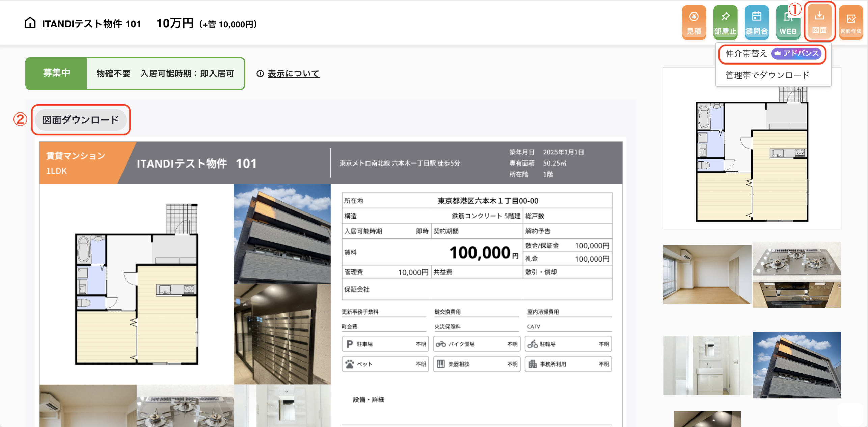Click the 火災保険料 field label
Screen dimensions: 868x427
click(447, 326)
